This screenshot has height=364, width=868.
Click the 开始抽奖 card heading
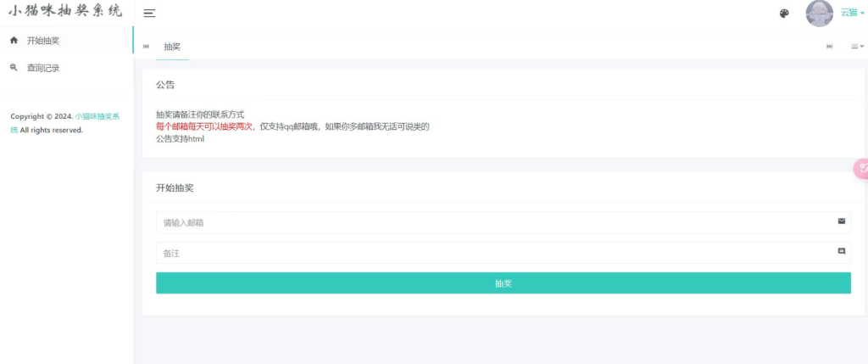(175, 188)
